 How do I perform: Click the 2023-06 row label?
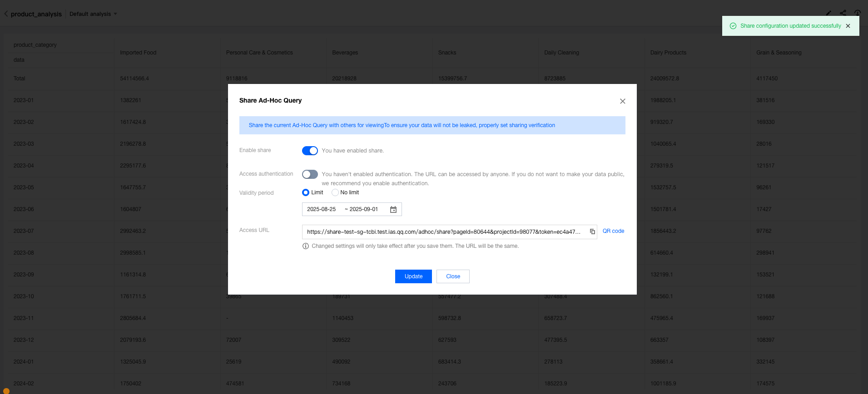[x=24, y=209]
